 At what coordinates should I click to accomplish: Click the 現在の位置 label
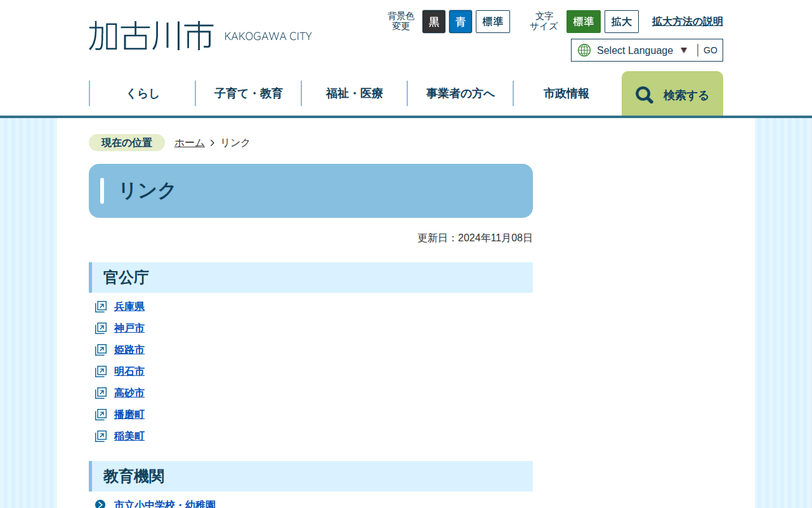(x=127, y=143)
